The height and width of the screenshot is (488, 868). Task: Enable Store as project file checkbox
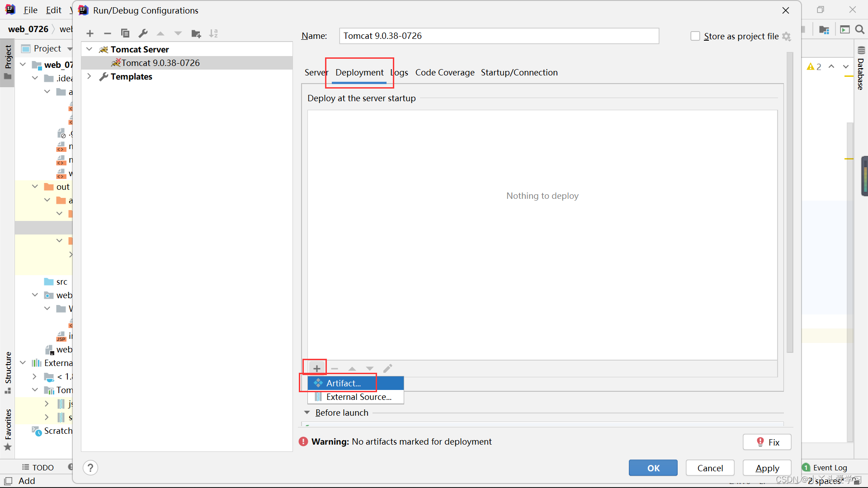[695, 36]
